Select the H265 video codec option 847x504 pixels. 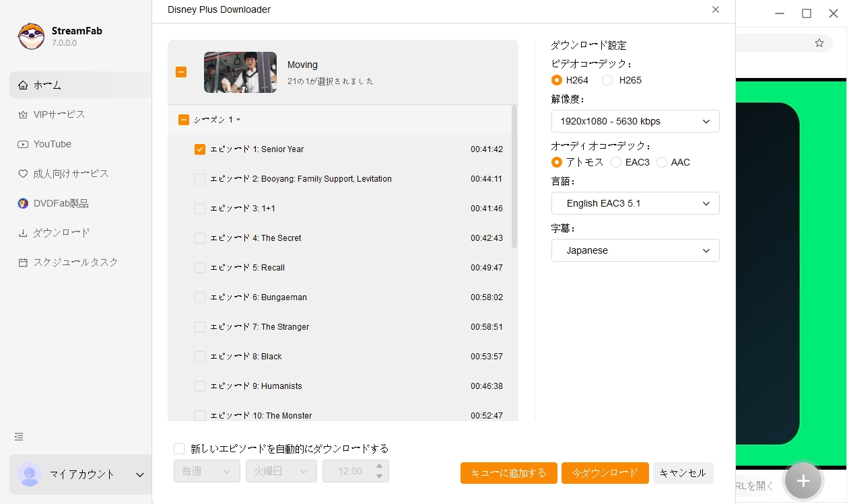click(x=607, y=80)
